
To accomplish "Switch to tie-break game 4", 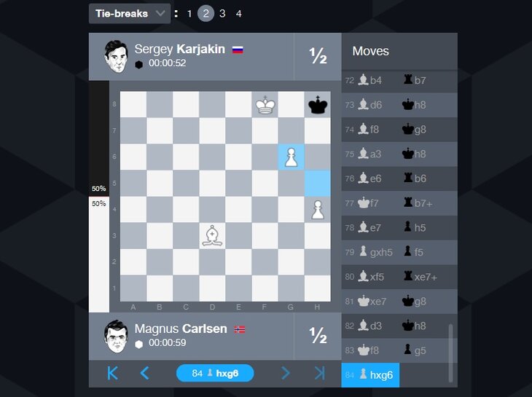I will pos(239,14).
